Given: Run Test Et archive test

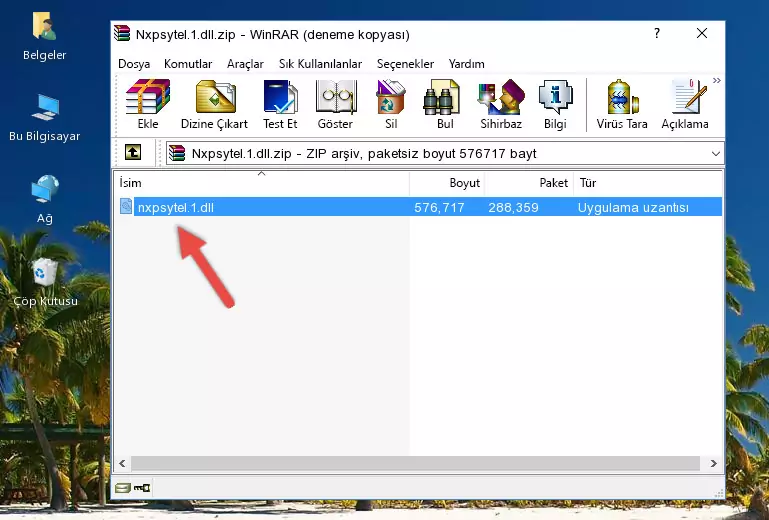Looking at the screenshot, I should [280, 104].
